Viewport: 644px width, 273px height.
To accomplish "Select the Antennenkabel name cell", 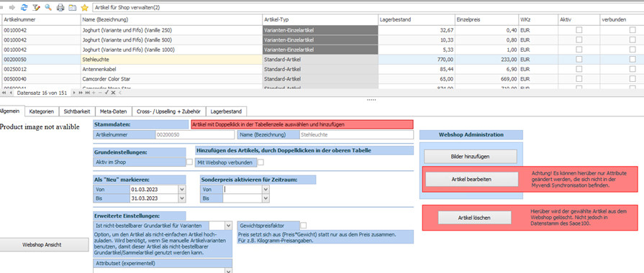I will pyautogui.click(x=171, y=69).
